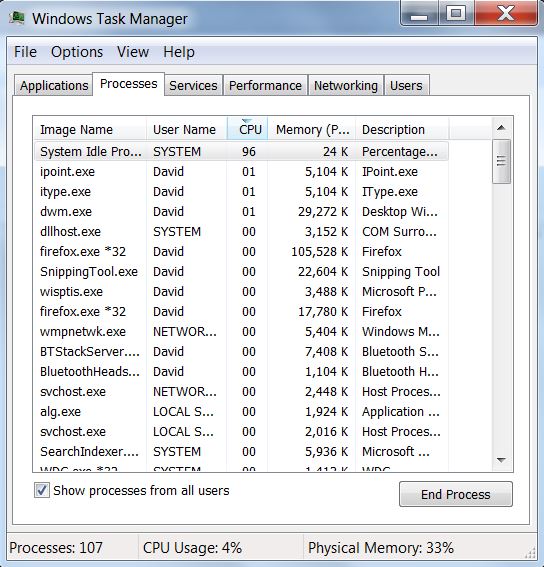Screen dimensions: 544x567
Task: Click the Windows M... description cell
Action: [x=401, y=331]
